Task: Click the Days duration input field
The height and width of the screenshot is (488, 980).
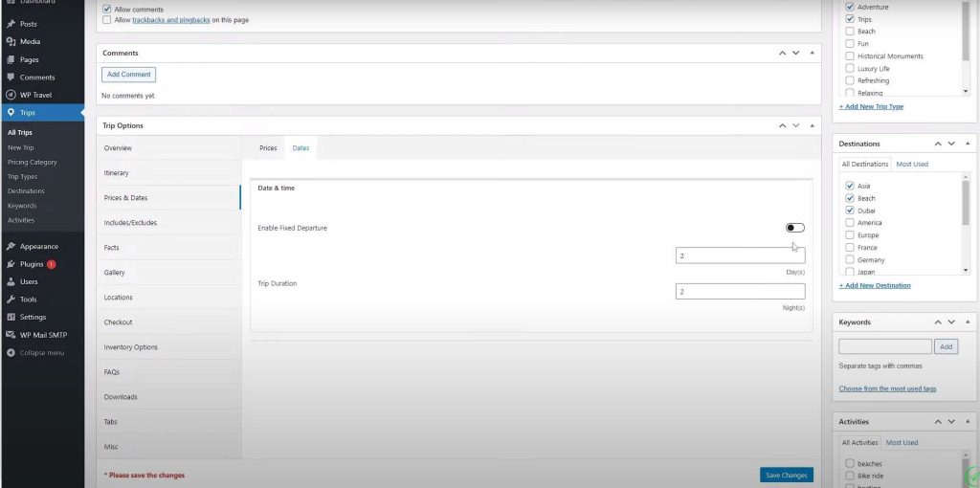Action: (740, 255)
